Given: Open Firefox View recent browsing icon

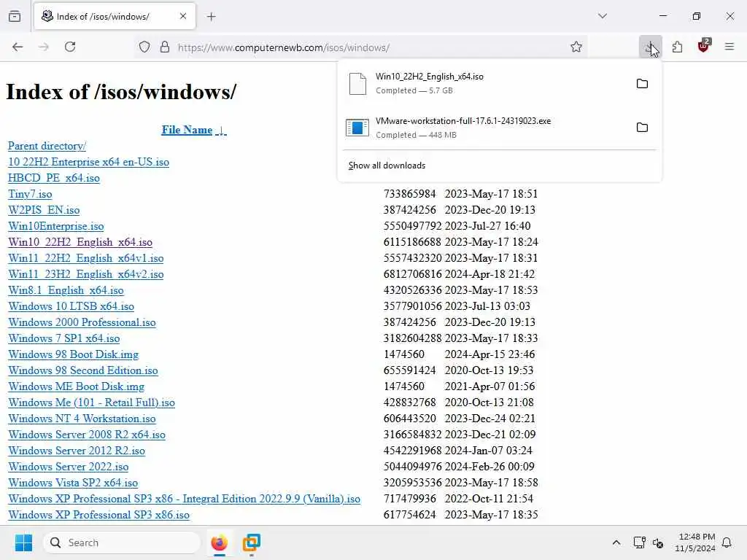Looking at the screenshot, I should (15, 16).
